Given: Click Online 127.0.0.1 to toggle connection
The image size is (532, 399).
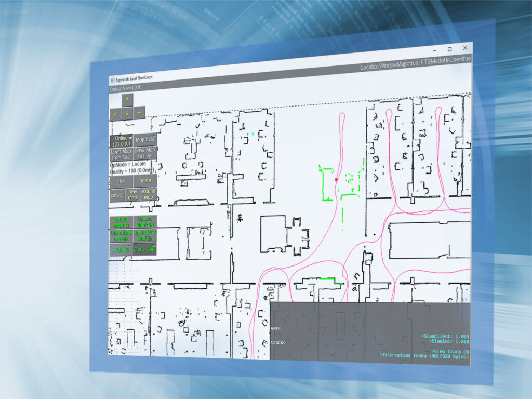Looking at the screenshot, I should [122, 141].
